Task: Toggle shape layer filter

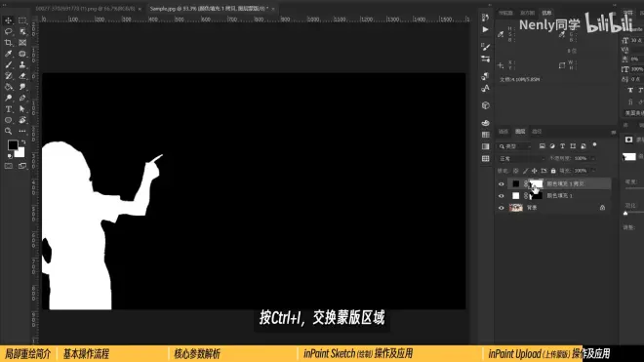Action: (573, 146)
